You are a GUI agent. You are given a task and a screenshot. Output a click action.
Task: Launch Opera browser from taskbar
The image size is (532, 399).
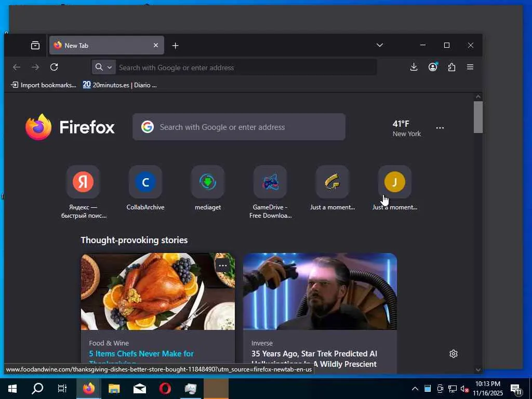pos(165,389)
